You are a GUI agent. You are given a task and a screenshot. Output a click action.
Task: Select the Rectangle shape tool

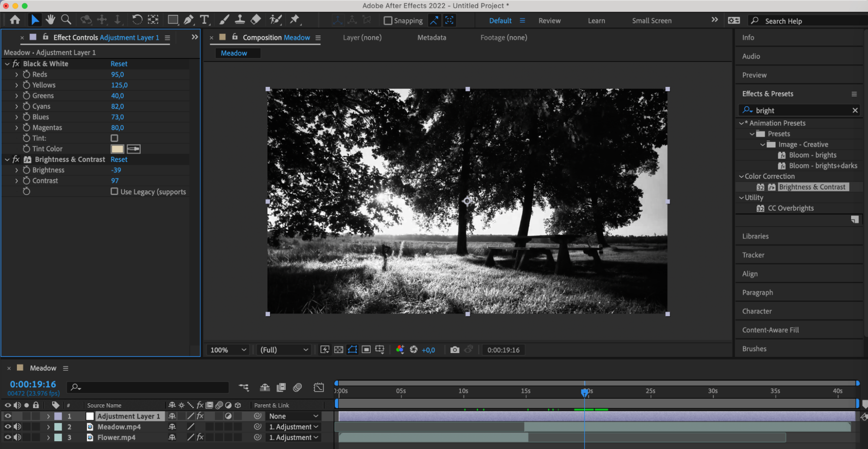tap(173, 20)
